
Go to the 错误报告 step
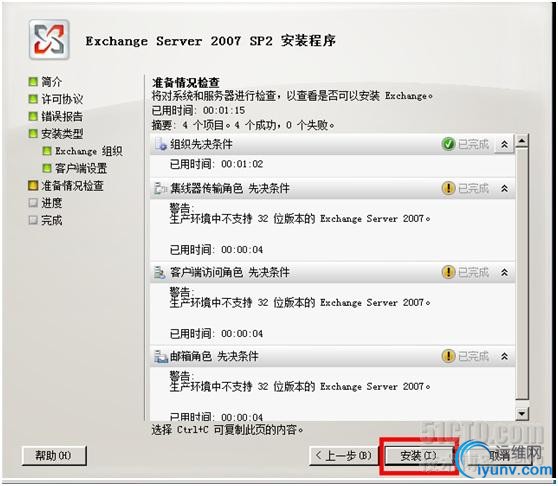click(62, 116)
